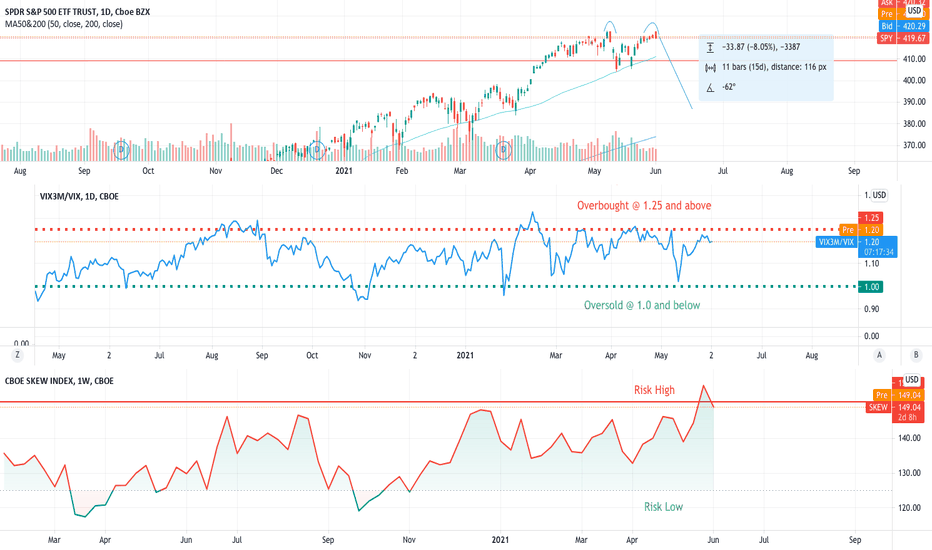932x550 pixels.
Task: Click the 1.10 value on VIX scale
Action: point(871,263)
